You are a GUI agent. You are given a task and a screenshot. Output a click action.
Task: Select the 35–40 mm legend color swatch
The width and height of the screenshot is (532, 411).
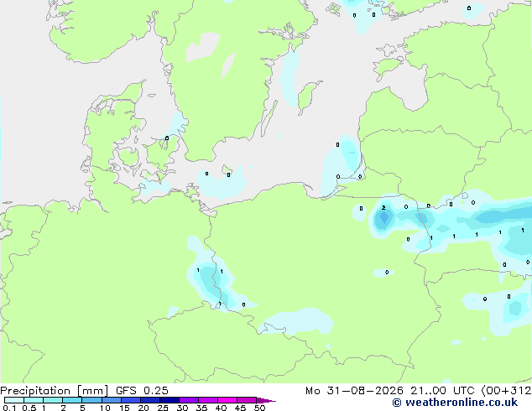tap(207, 400)
